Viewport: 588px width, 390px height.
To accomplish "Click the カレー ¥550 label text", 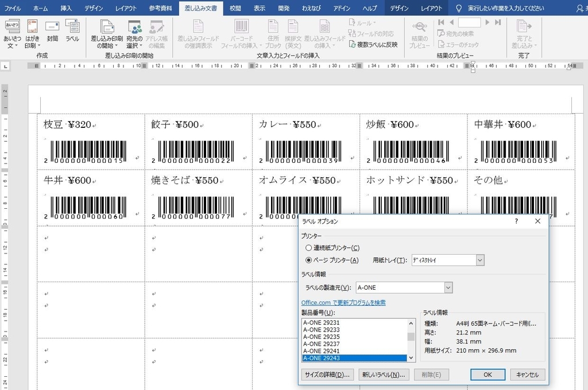I will tap(287, 124).
